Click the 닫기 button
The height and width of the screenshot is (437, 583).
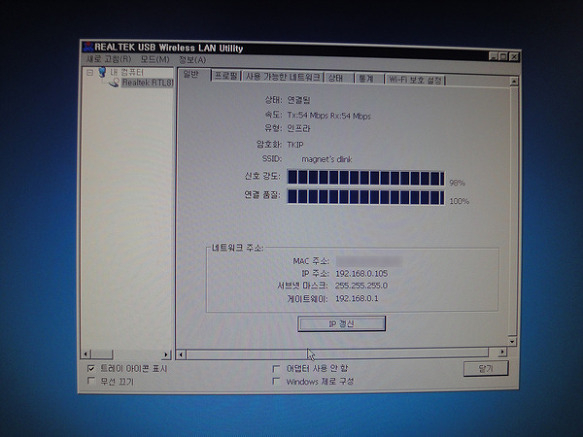(486, 369)
